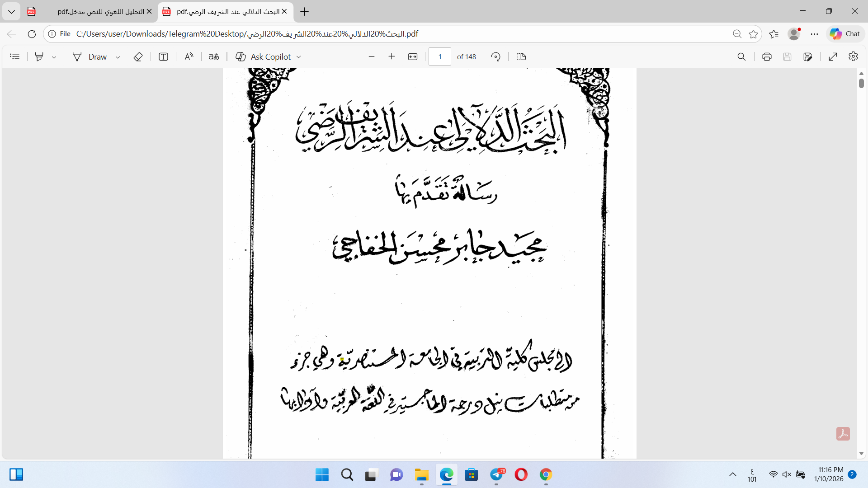Open Windows Search from taskbar
The image size is (868, 488).
point(347,474)
